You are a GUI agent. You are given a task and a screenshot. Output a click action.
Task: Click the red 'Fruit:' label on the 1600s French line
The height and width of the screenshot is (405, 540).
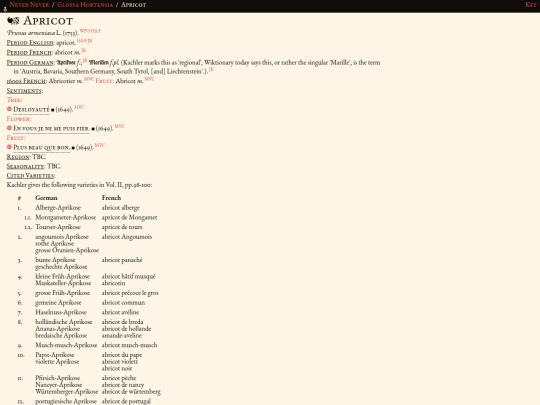[x=104, y=81]
